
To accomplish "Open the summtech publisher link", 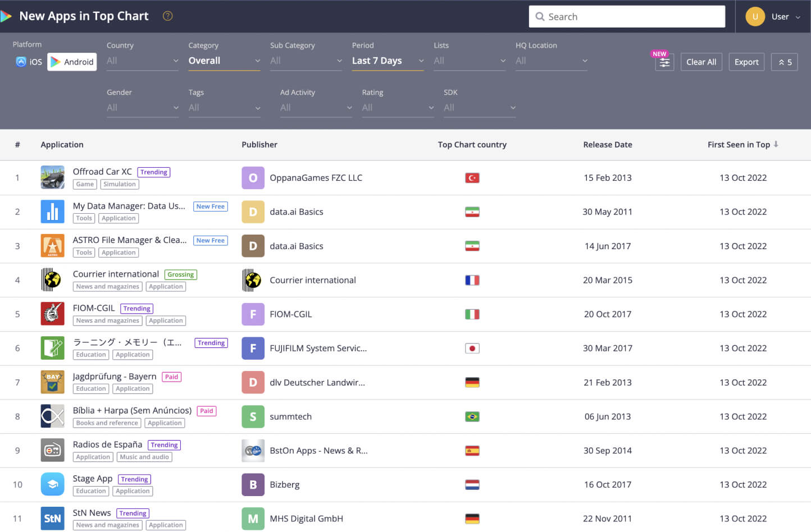I will pyautogui.click(x=290, y=416).
